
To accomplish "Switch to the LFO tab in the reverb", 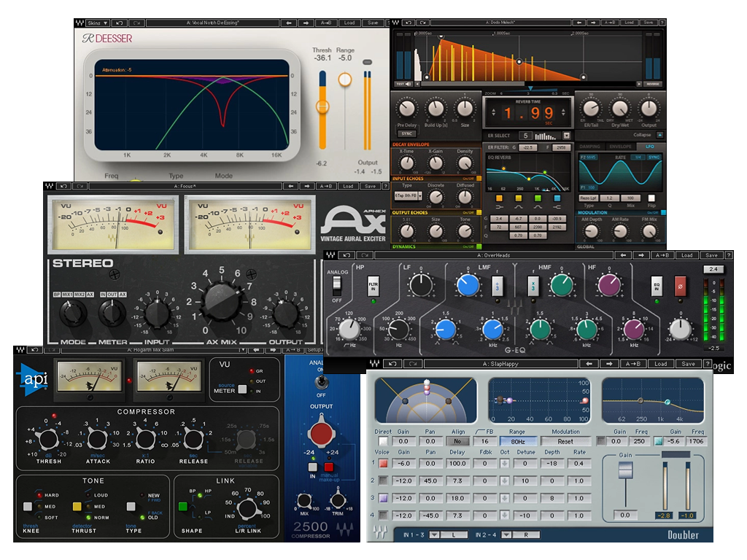I will click(650, 147).
